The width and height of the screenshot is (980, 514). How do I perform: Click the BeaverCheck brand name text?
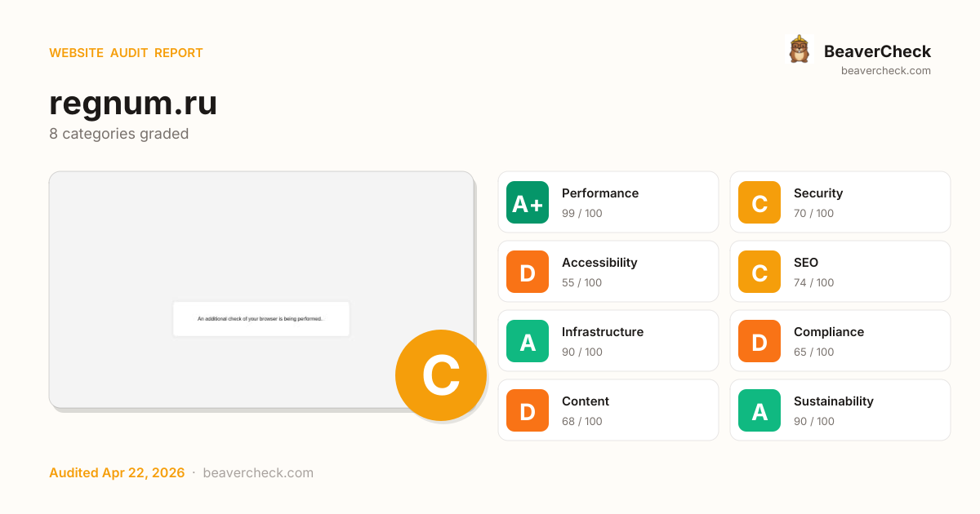877,51
